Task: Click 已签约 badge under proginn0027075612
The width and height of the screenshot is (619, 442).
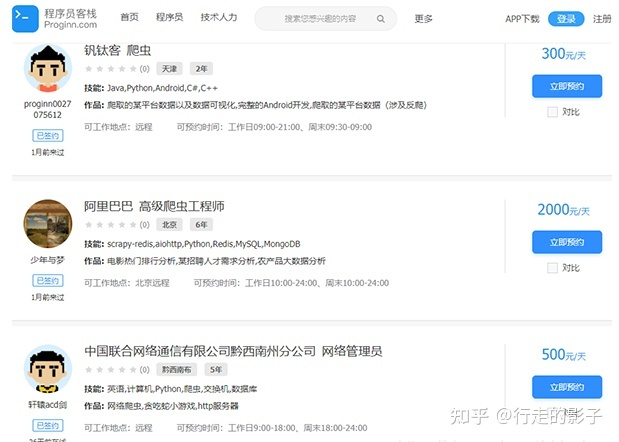Action: (48, 136)
